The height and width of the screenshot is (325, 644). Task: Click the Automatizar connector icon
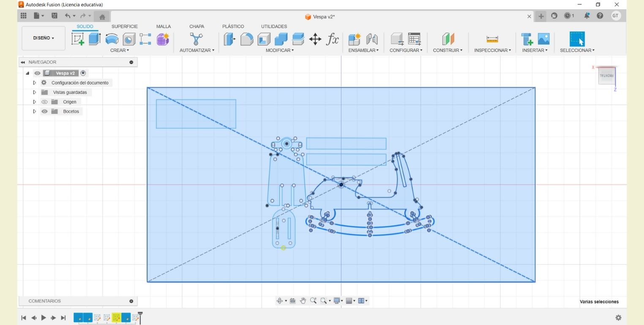pyautogui.click(x=196, y=39)
